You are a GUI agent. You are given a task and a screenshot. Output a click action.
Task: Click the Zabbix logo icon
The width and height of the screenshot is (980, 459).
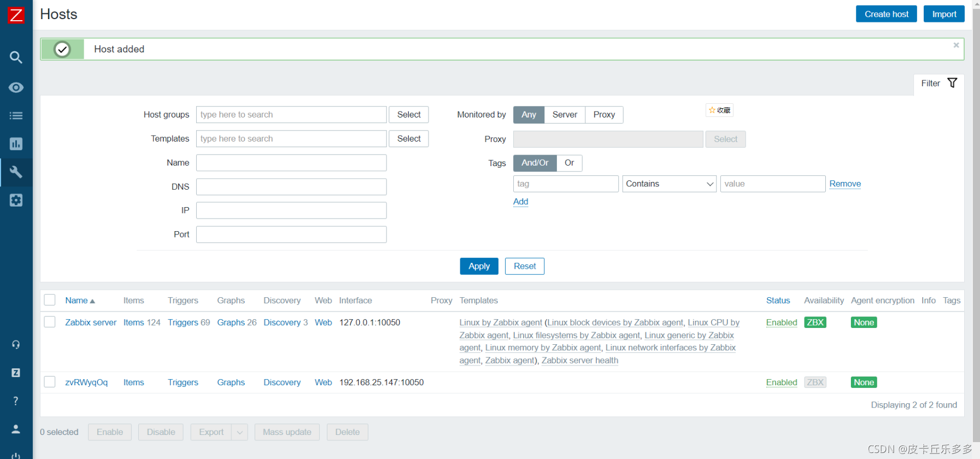(16, 15)
